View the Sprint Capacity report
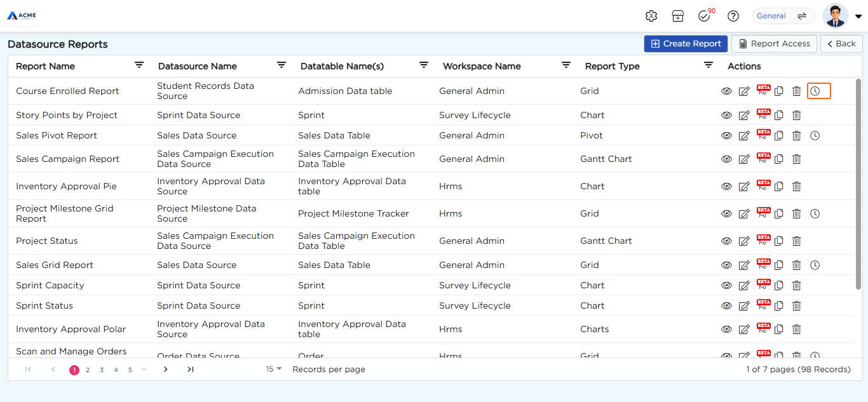Screen dimensions: 868x402 point(726,285)
